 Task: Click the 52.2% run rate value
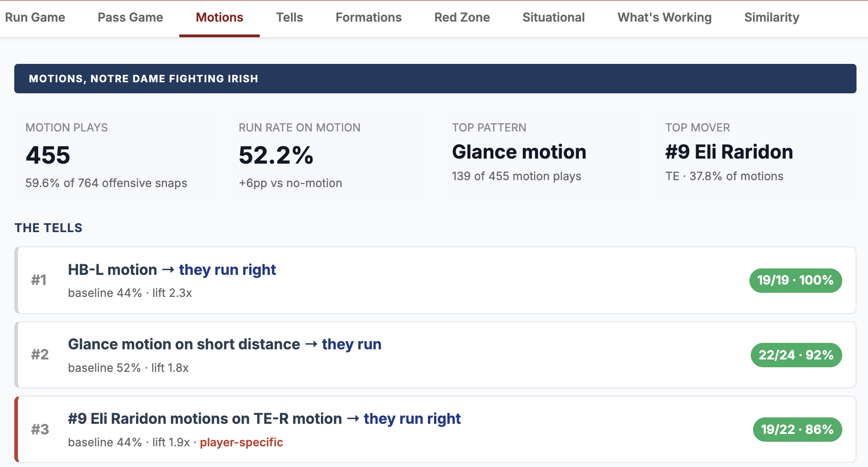click(276, 155)
